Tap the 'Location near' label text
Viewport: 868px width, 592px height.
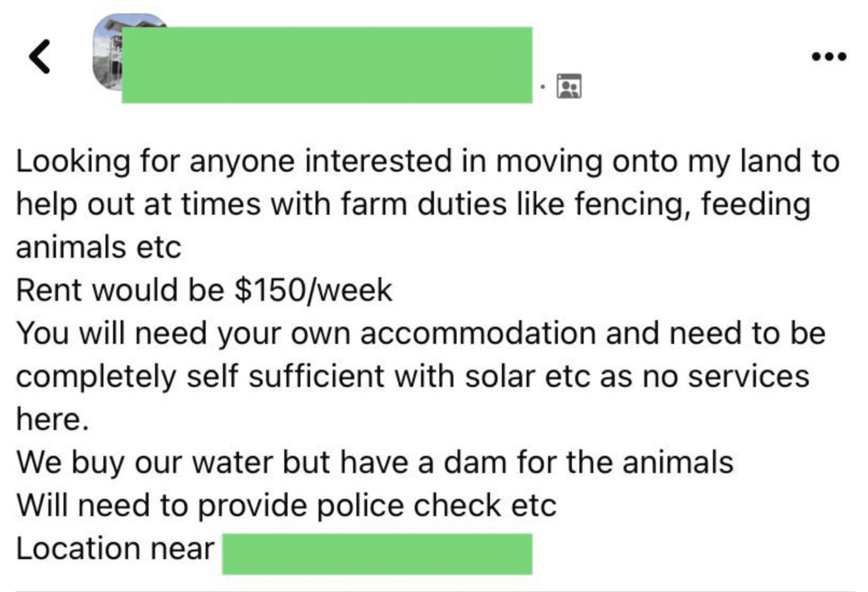[x=115, y=549]
